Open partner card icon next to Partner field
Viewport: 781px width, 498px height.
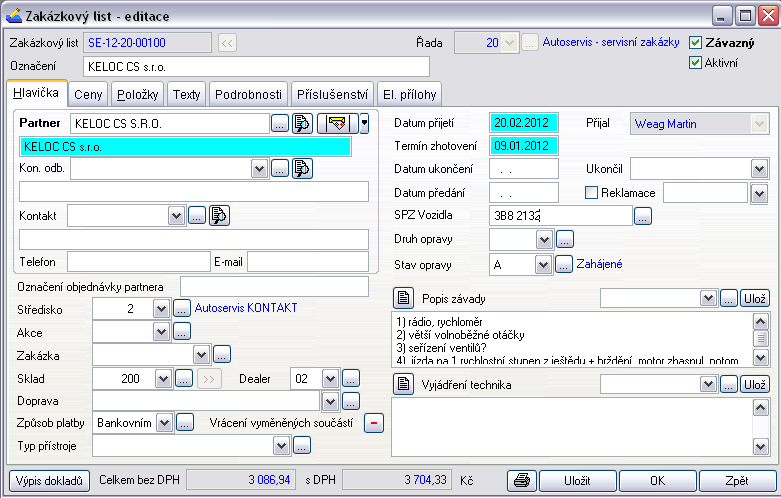(x=302, y=124)
